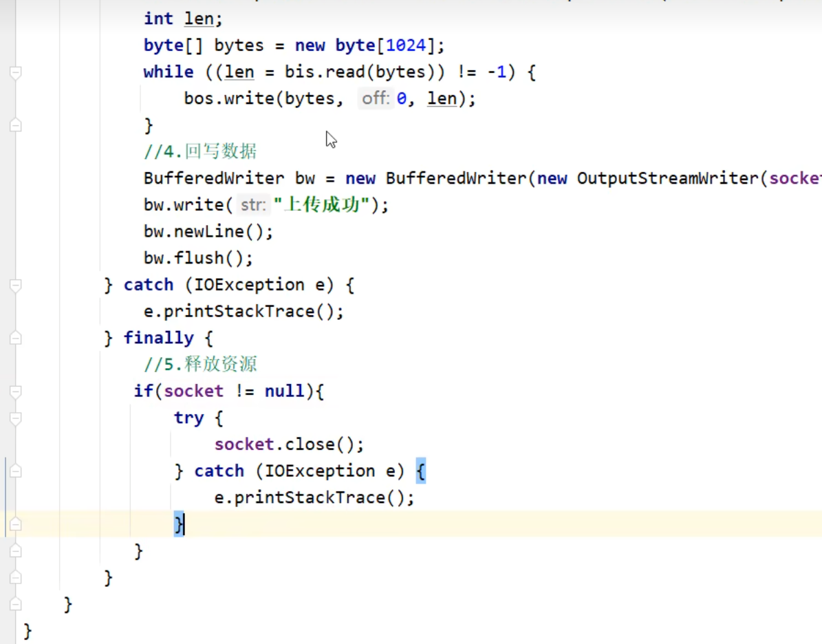This screenshot has width=822, height=644.
Task: Click the highlighted opening brace after nested catch
Action: [420, 471]
